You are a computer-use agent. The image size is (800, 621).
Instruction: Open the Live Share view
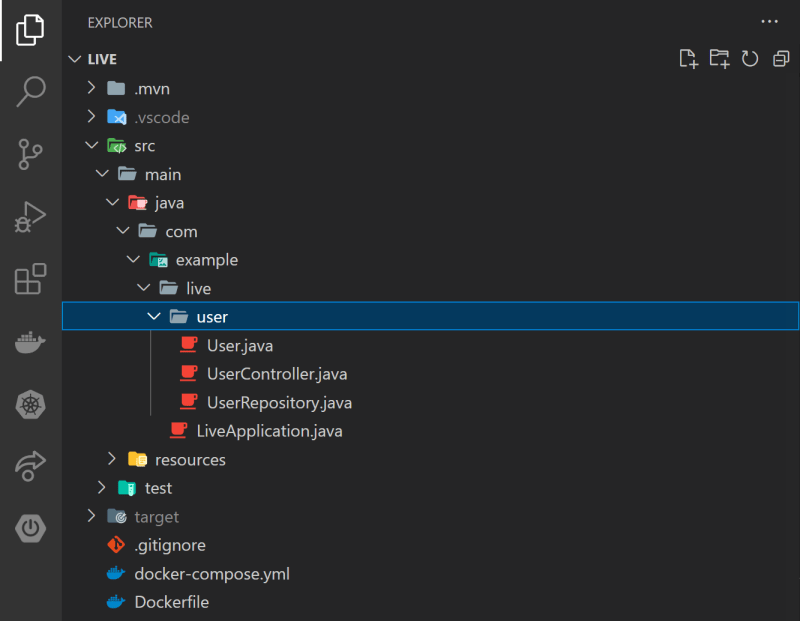click(30, 466)
